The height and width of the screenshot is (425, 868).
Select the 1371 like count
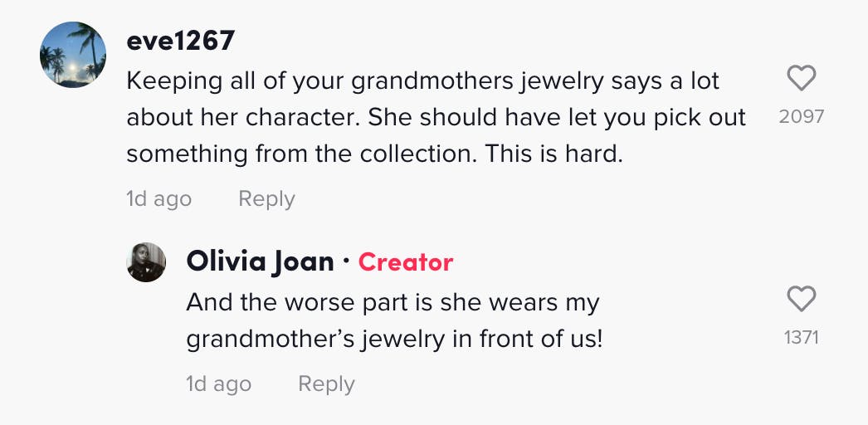802,337
